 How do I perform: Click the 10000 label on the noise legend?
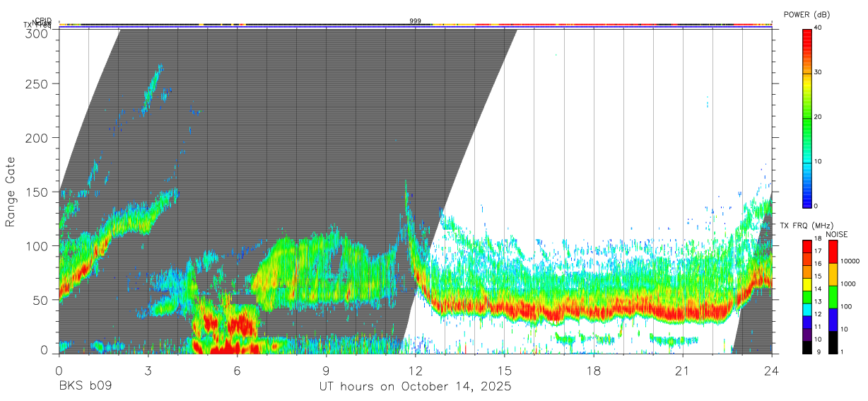tap(850, 262)
